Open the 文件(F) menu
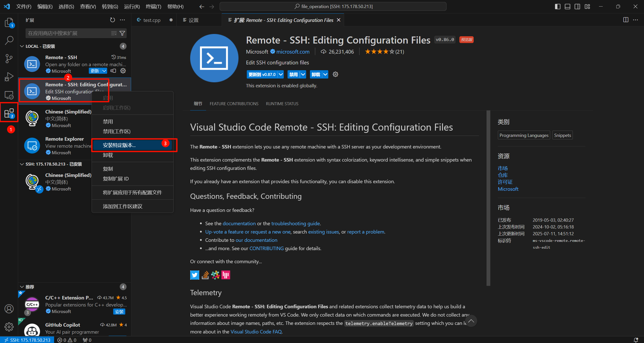Screen dimensions: 644x343 point(24,7)
